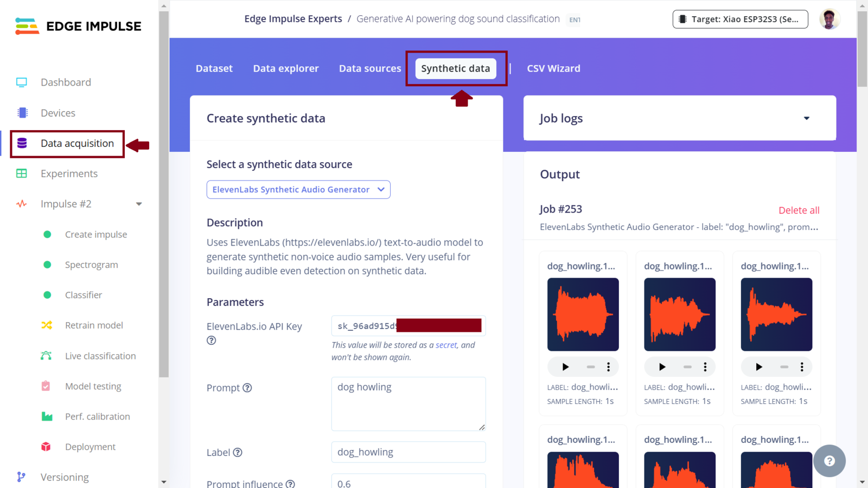Open Model testing page
Image resolution: width=868 pixels, height=488 pixels.
(93, 386)
